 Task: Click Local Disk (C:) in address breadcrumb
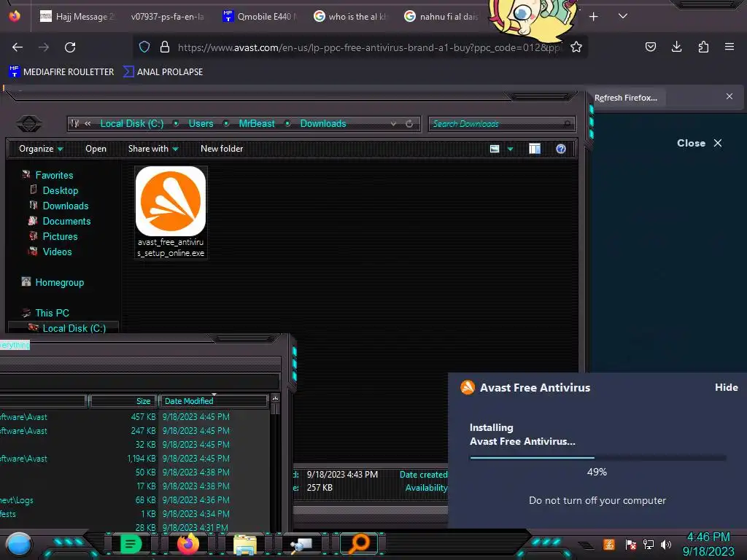click(x=132, y=124)
